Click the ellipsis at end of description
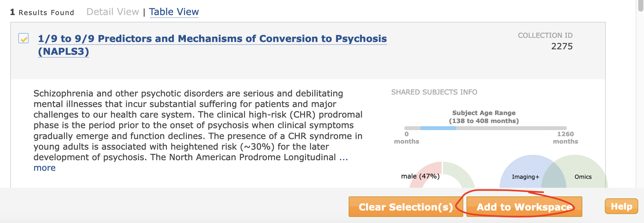644x223 pixels. pyautogui.click(x=344, y=157)
